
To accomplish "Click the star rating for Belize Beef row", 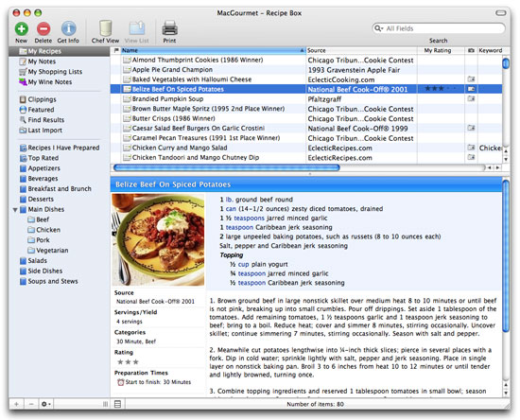I will click(441, 89).
